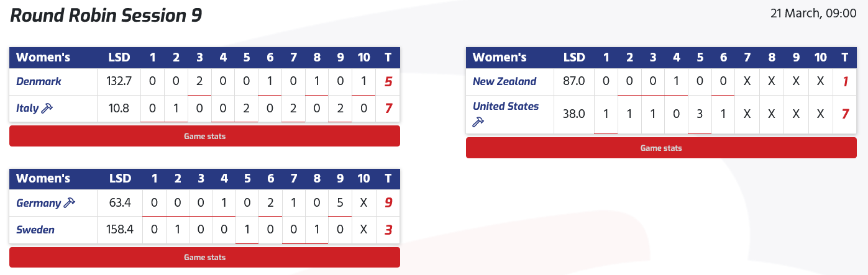Open the Germany team link
Screen dimensions: 868x275
pos(39,203)
